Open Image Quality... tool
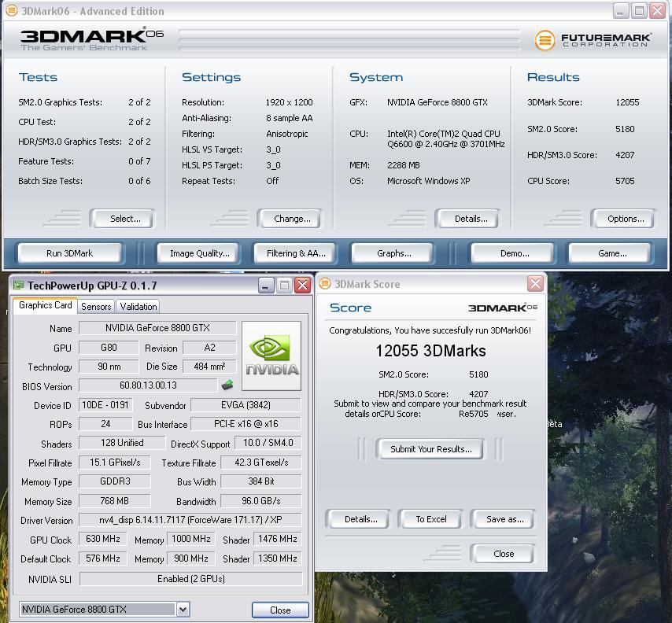 click(x=199, y=253)
